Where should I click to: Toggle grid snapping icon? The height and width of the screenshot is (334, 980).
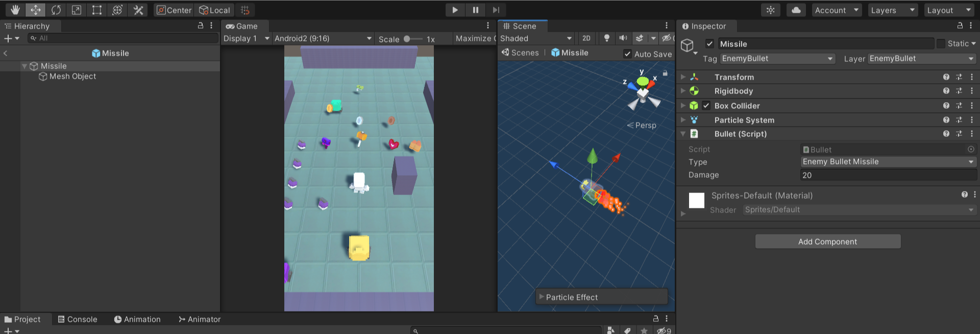pyautogui.click(x=245, y=10)
